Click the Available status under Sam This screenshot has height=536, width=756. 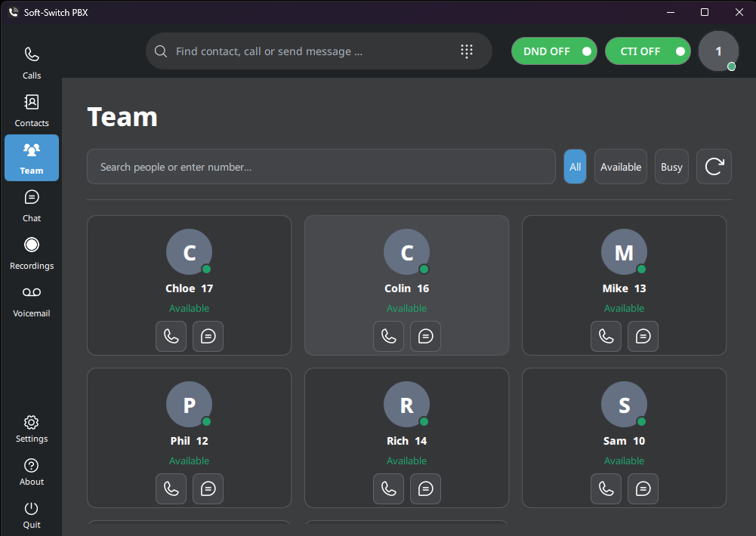coord(624,461)
